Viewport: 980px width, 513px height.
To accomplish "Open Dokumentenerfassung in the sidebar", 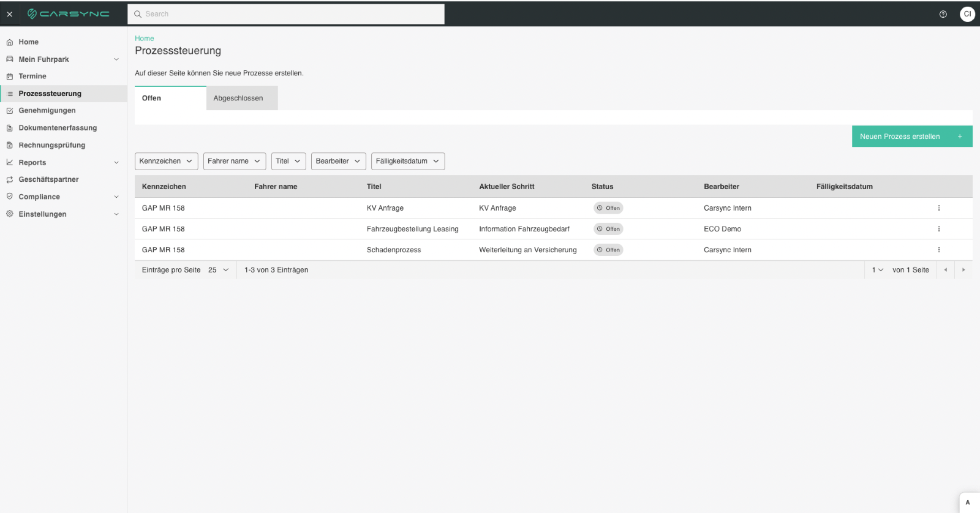I will pos(64,128).
